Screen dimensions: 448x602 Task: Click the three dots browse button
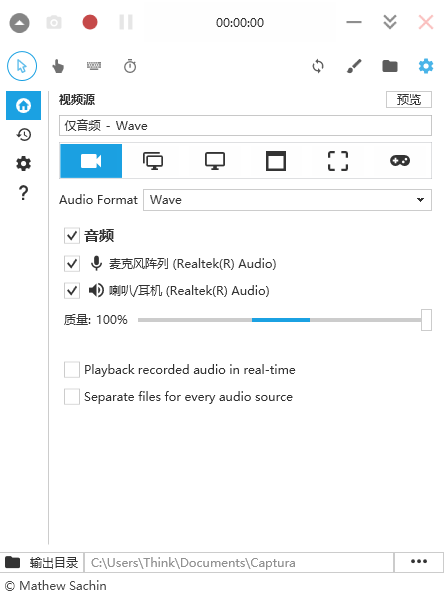(419, 562)
